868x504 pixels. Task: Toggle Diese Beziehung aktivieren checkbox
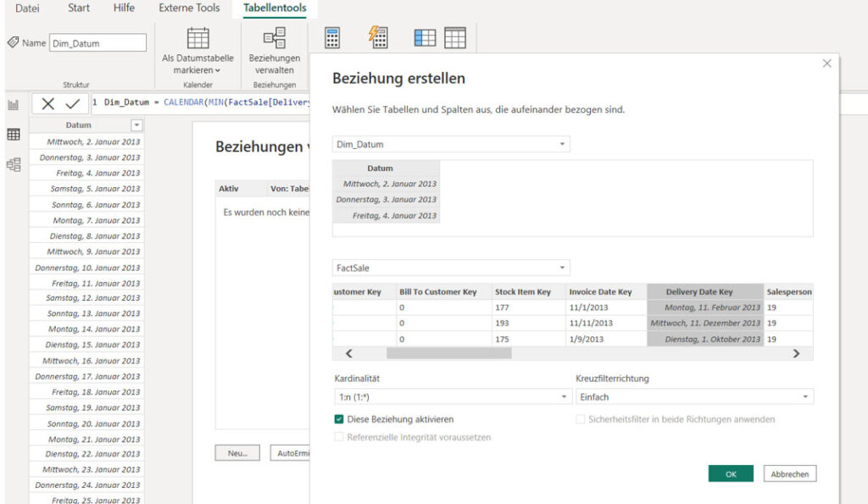339,419
